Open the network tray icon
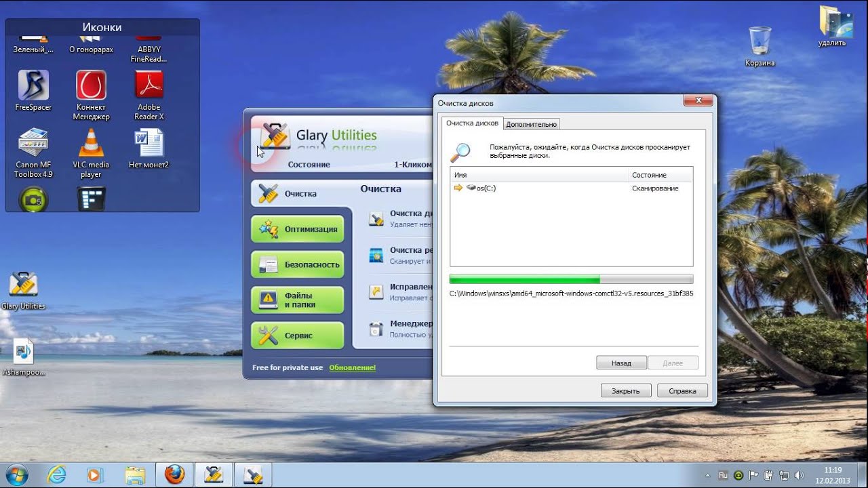Image resolution: width=868 pixels, height=488 pixels. (784, 475)
